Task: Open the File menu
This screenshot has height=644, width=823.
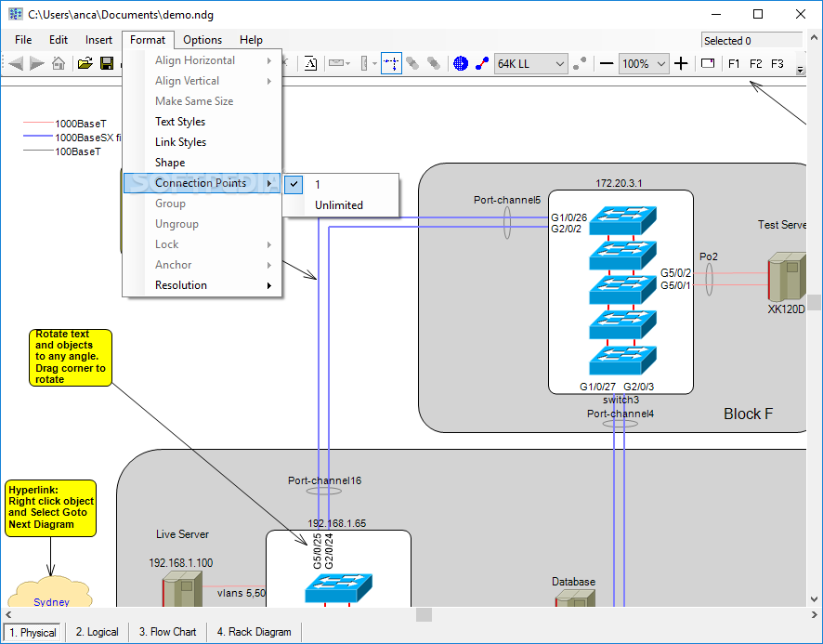Action: pos(23,40)
